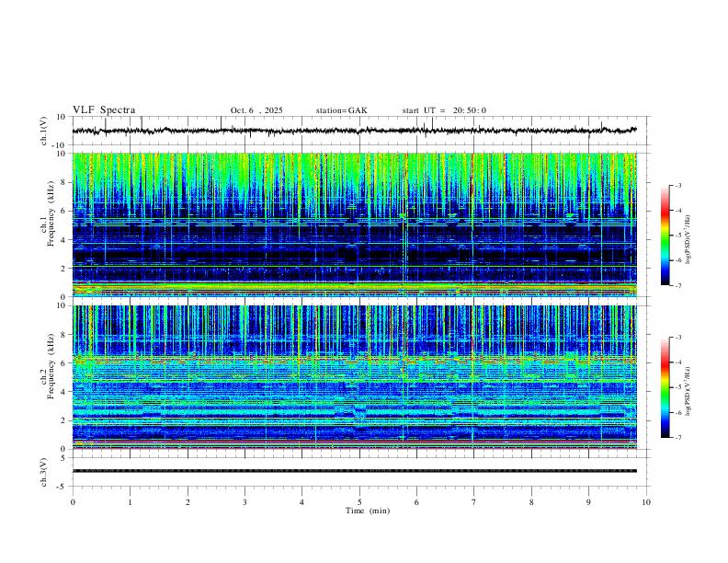
Task: Click inside the ch.1 spectrogram panel
Action: tap(355, 224)
